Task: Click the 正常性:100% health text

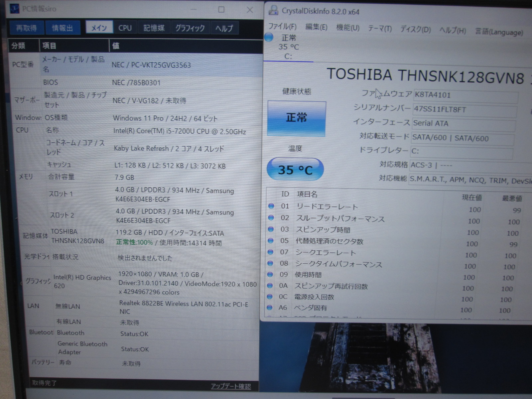Action: click(134, 242)
